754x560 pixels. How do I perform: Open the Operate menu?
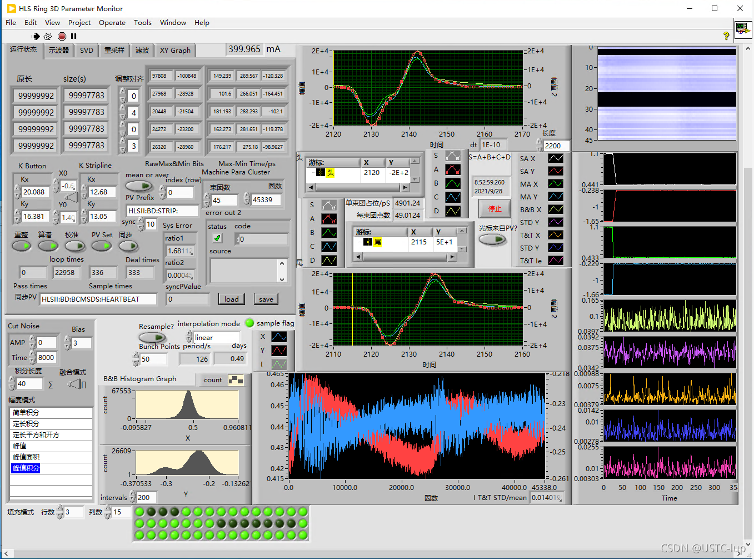pos(112,23)
